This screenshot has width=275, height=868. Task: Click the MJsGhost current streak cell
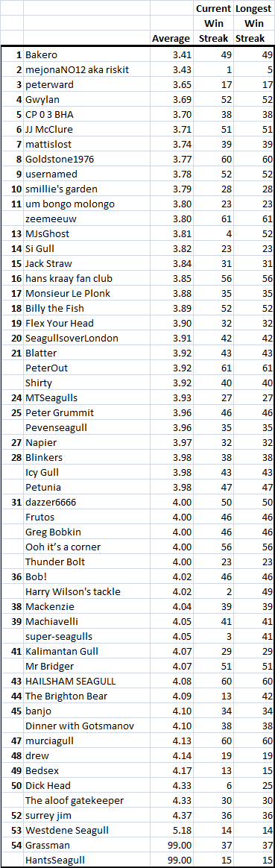pos(213,233)
